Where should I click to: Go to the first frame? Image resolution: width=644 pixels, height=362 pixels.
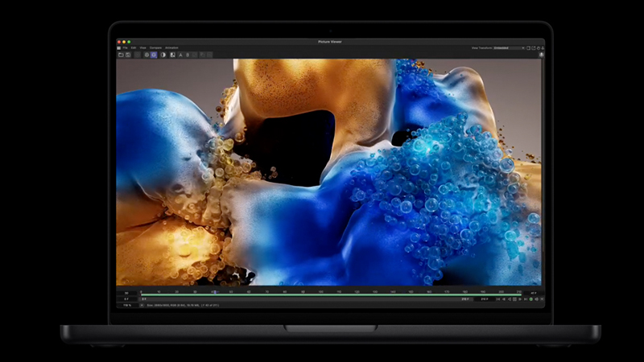(497, 299)
